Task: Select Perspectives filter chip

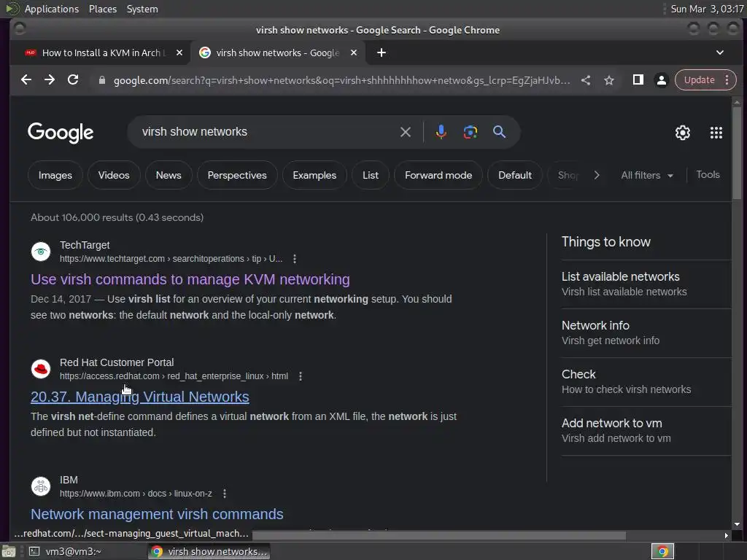Action: [x=237, y=175]
